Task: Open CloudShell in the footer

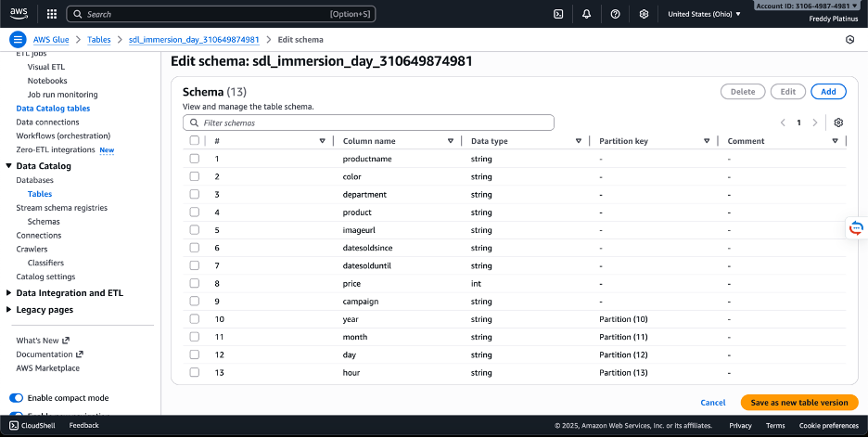Action: click(x=32, y=425)
